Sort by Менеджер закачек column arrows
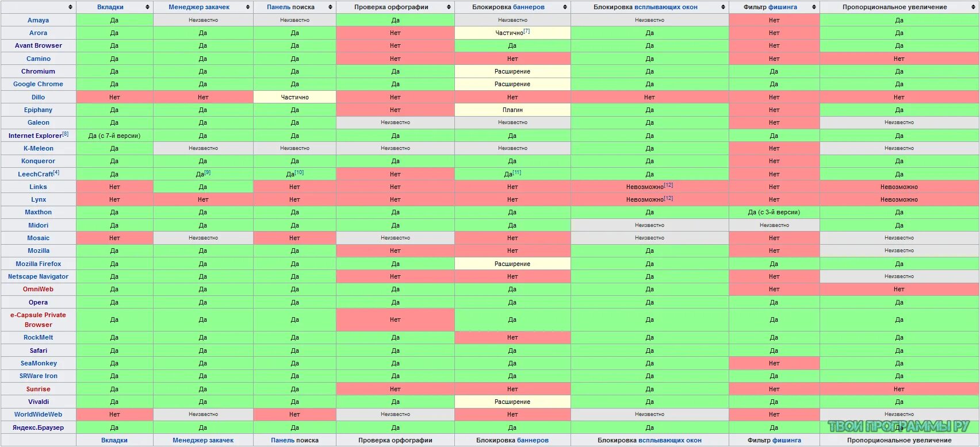Image resolution: width=980 pixels, height=447 pixels. tap(248, 7)
